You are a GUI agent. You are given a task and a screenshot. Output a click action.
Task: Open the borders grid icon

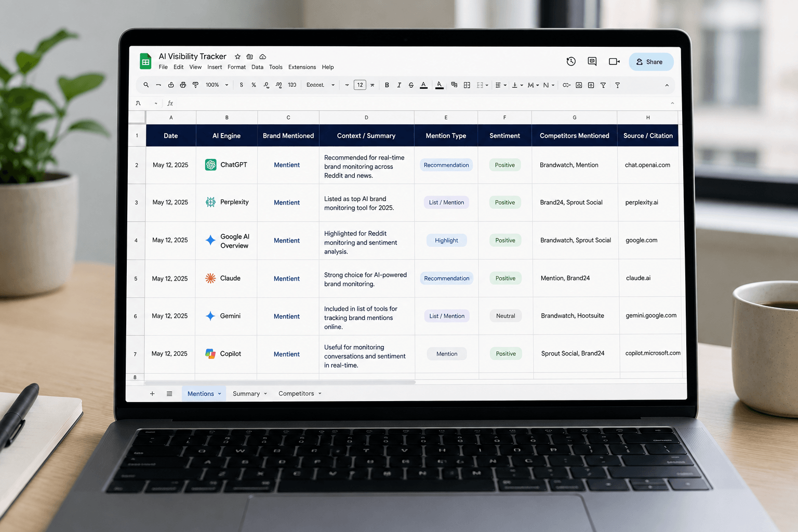467,85
